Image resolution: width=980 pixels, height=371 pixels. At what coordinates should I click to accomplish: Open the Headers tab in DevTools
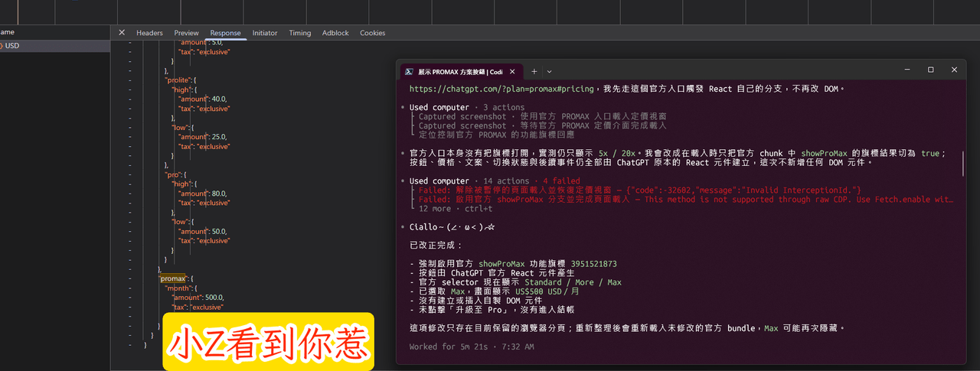pos(149,33)
